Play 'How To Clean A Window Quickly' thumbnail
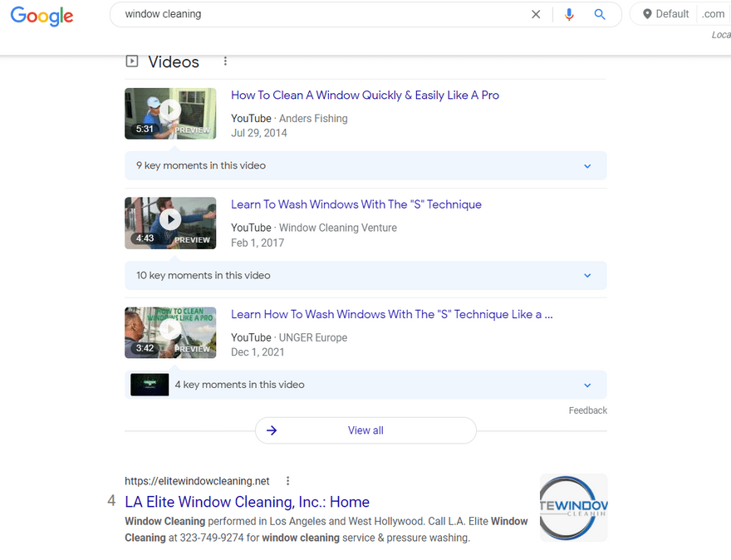731x560 pixels. coord(170,113)
